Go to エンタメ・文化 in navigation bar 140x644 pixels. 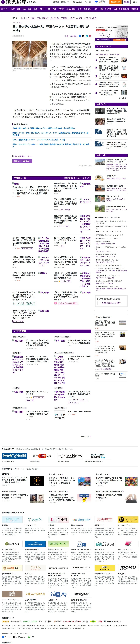tap(71, 9)
